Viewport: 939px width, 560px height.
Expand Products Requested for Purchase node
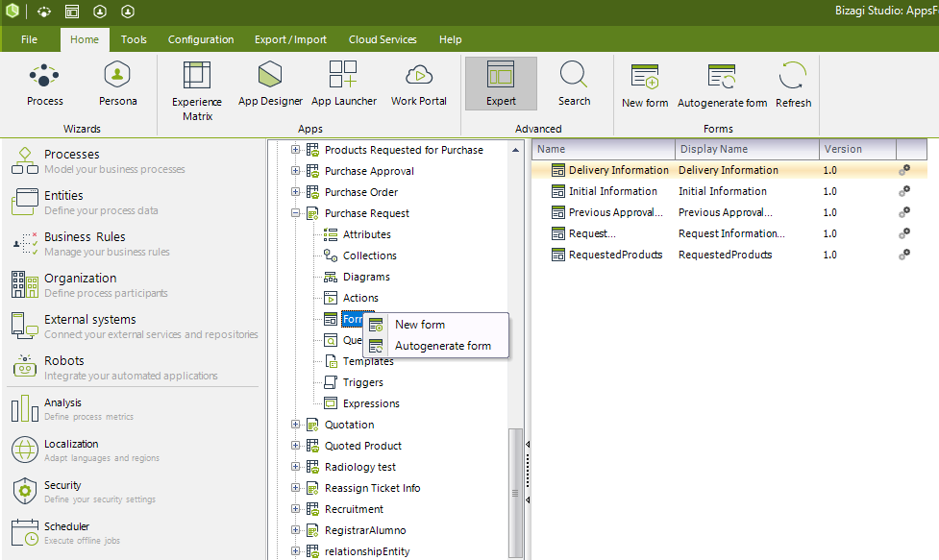[295, 150]
